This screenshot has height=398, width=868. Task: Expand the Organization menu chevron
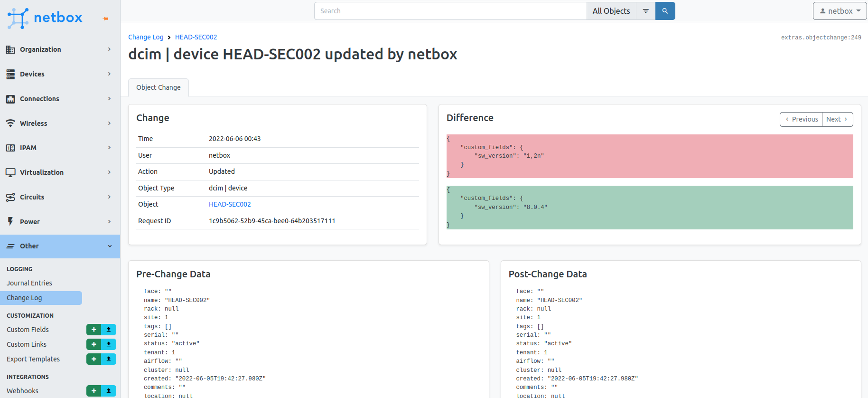pos(109,49)
